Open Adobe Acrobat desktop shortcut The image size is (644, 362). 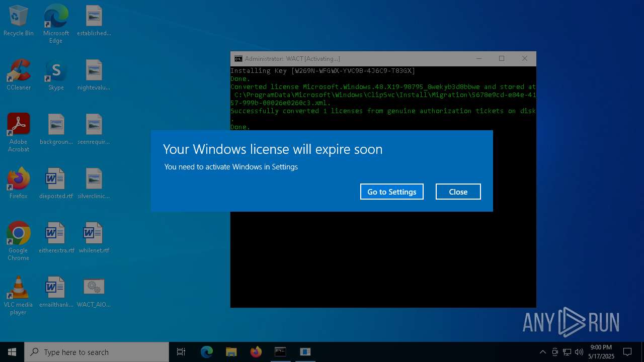[x=19, y=133]
